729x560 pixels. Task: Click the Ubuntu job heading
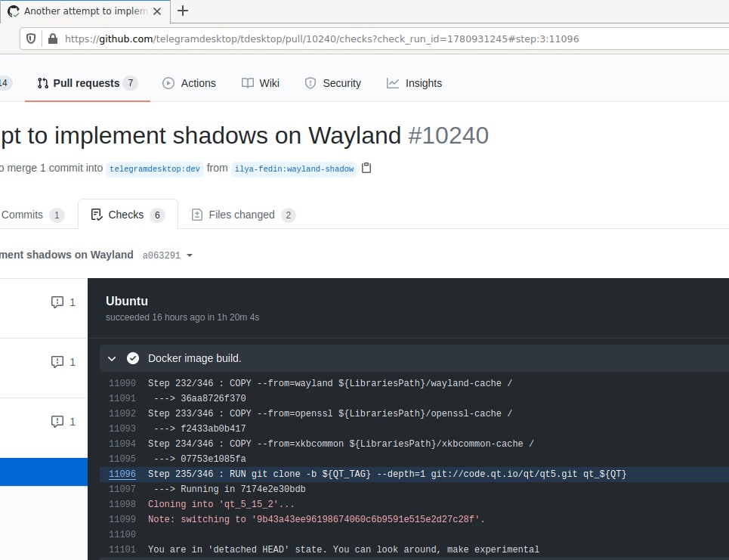[x=127, y=301]
